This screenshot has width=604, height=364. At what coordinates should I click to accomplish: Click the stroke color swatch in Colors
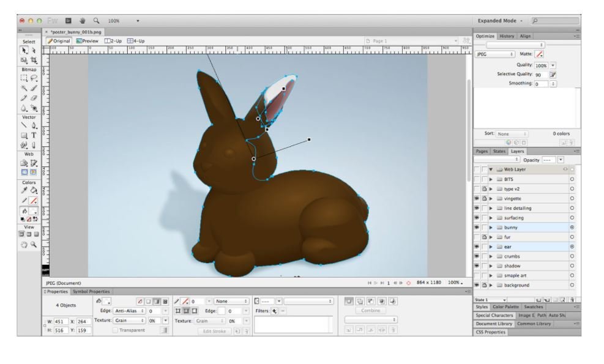point(34,200)
